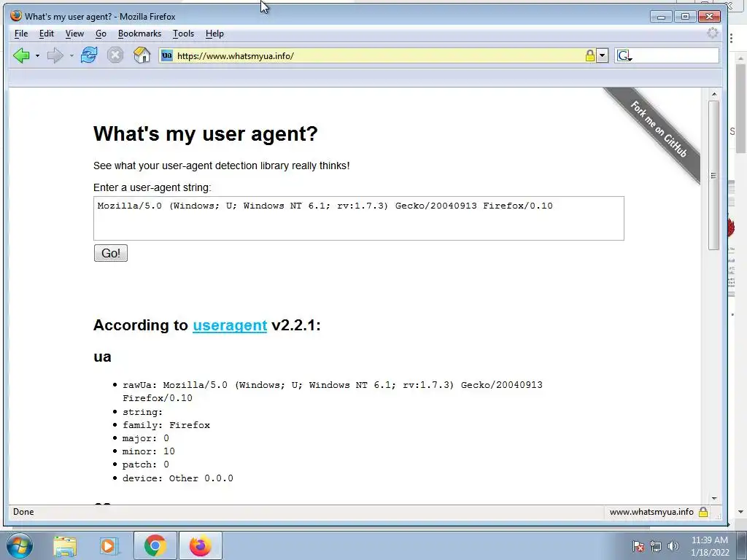Click the 'ua' section heading

[102, 357]
